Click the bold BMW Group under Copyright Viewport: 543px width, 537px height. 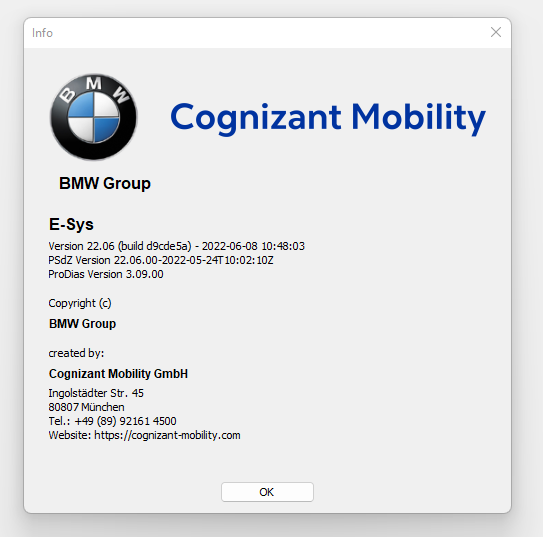coord(82,324)
